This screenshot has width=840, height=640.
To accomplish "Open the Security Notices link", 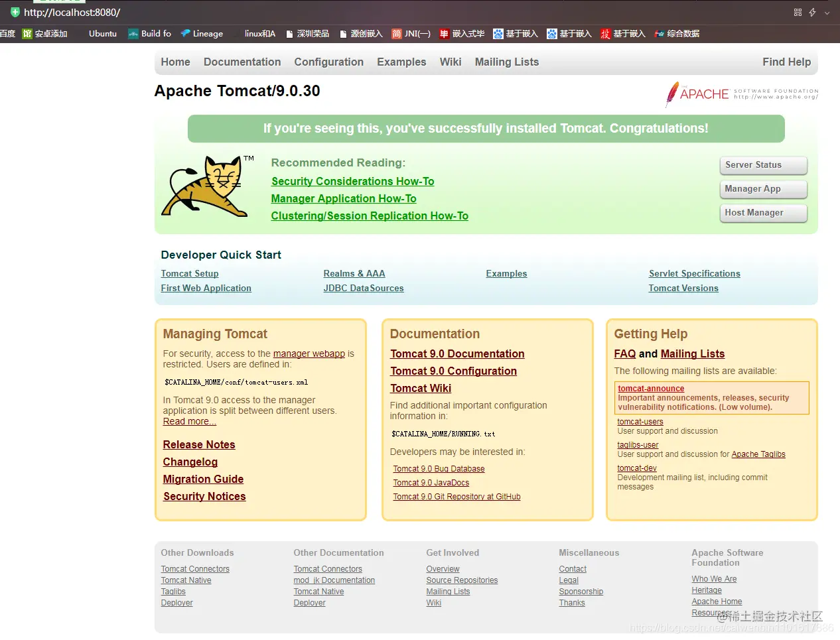I will (x=204, y=496).
